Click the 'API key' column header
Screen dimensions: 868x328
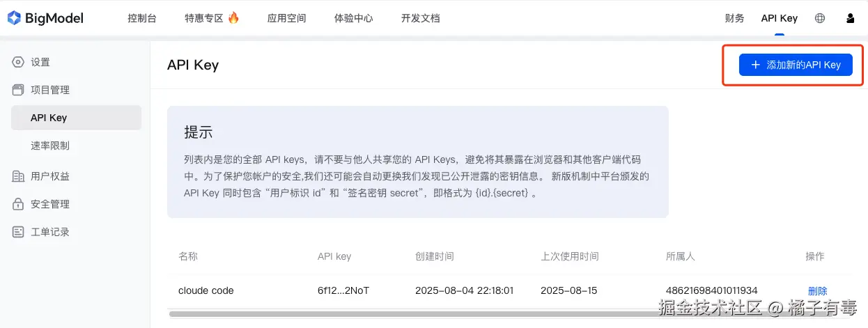coord(334,256)
